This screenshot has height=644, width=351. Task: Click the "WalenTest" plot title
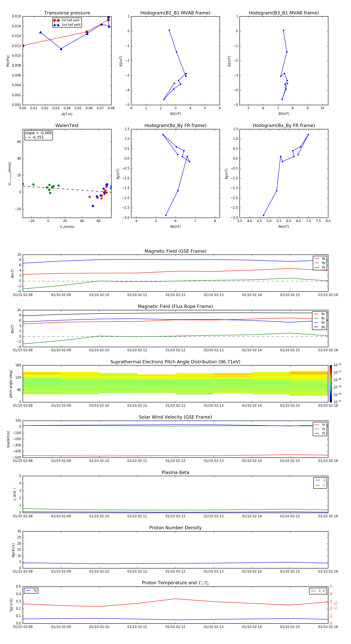(67, 125)
